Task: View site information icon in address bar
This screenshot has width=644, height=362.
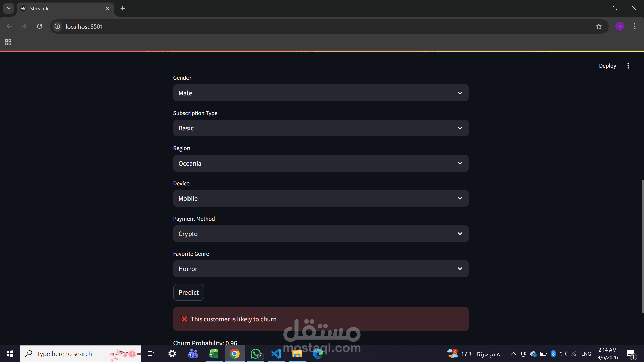Action: click(x=58, y=26)
